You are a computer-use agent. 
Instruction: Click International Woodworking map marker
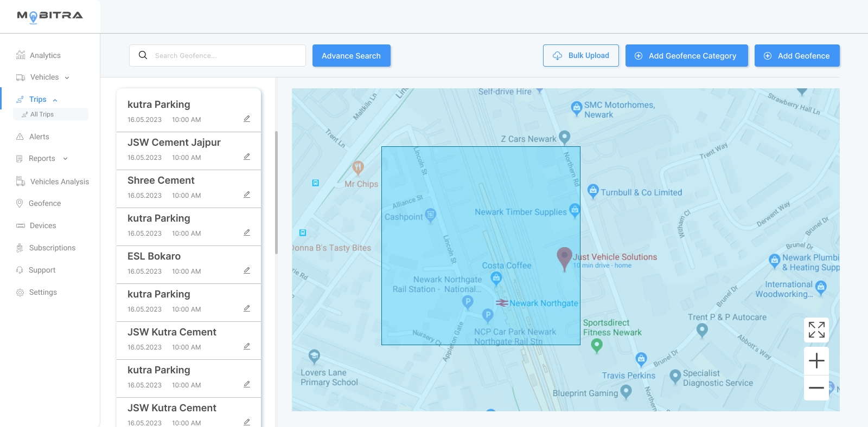(821, 288)
